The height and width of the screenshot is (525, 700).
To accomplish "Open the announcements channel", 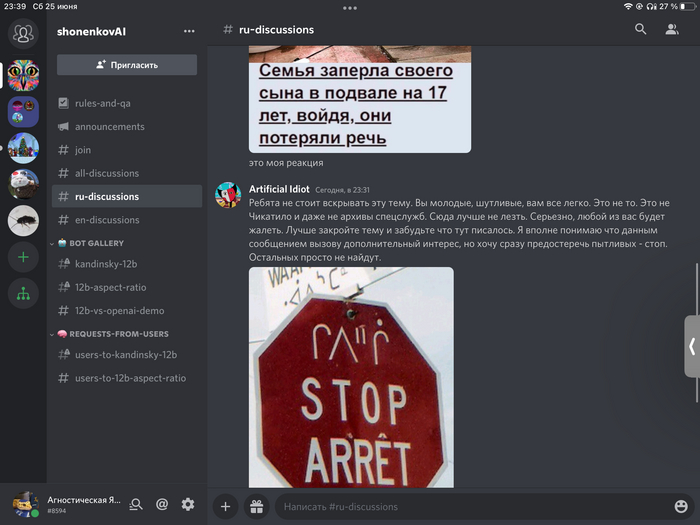I will click(x=109, y=127).
